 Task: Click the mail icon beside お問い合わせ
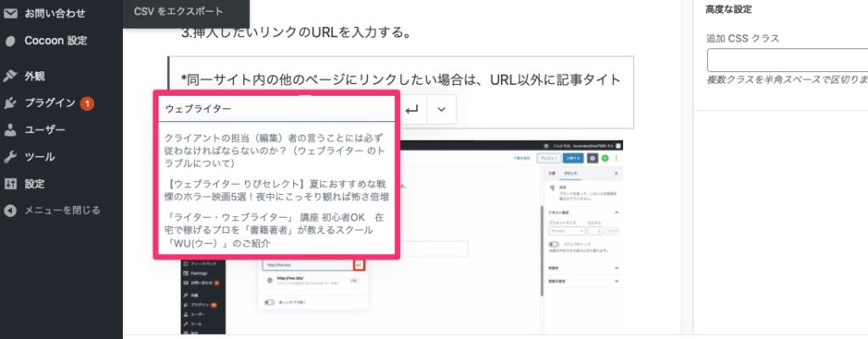[x=10, y=14]
